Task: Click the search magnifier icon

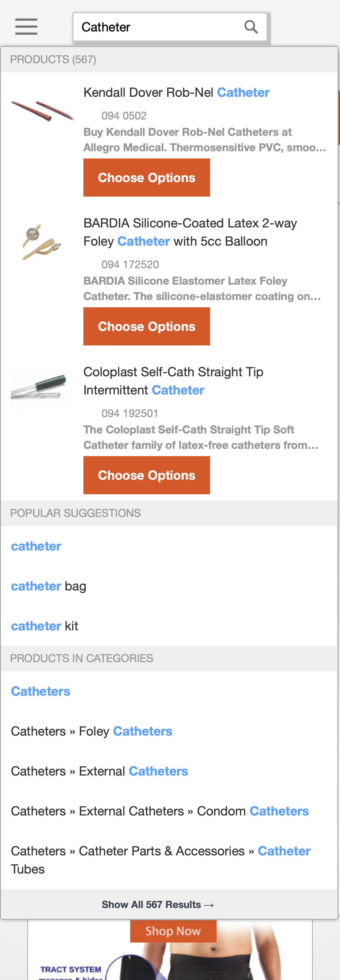Action: pyautogui.click(x=250, y=27)
